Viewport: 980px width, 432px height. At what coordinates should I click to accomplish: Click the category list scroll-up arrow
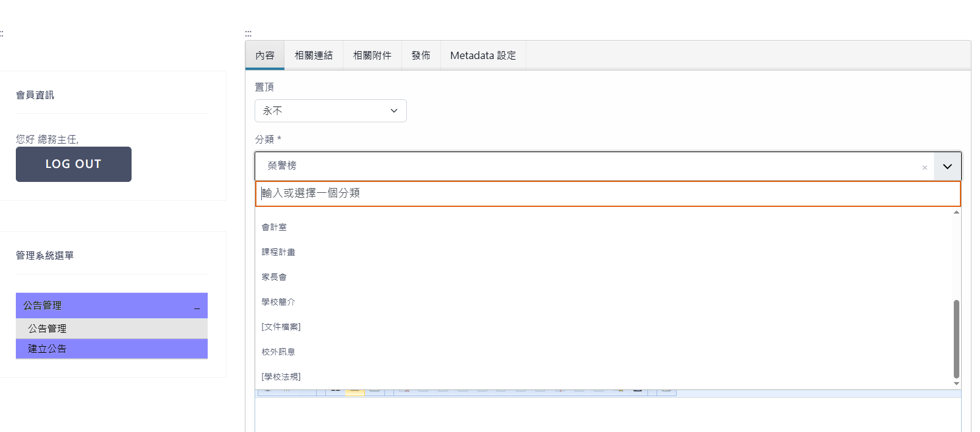click(x=956, y=212)
